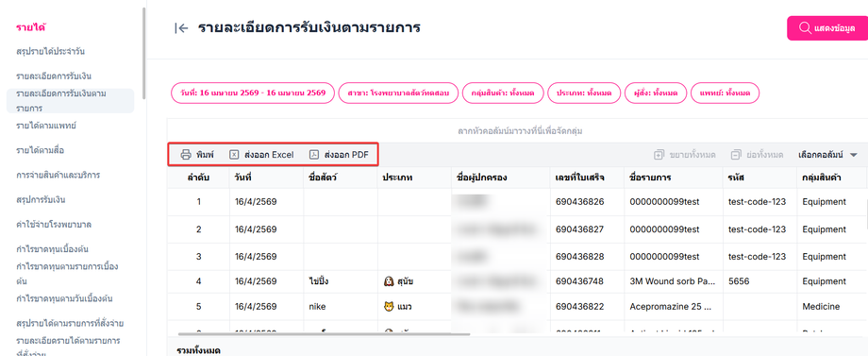This screenshot has width=868, height=356.
Task: Click the Medicine product group cell
Action: 821,306
